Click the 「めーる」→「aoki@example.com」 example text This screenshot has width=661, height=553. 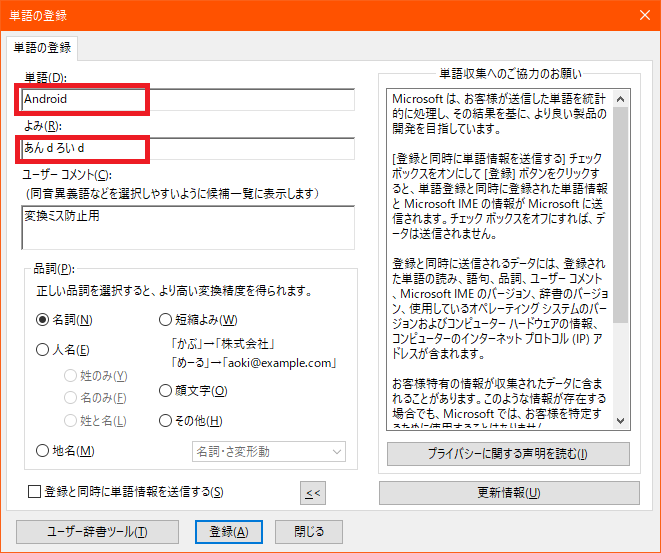(253, 363)
